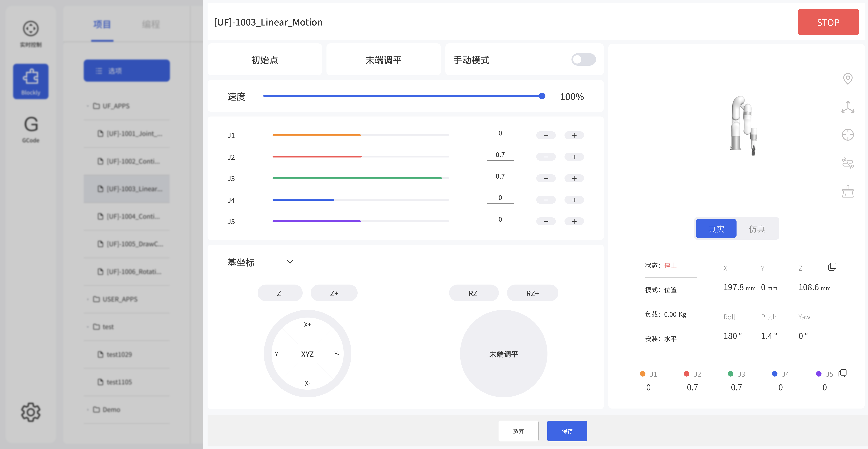This screenshot has height=449, width=868.
Task: Switch to the 编程 tab
Action: coord(151,24)
